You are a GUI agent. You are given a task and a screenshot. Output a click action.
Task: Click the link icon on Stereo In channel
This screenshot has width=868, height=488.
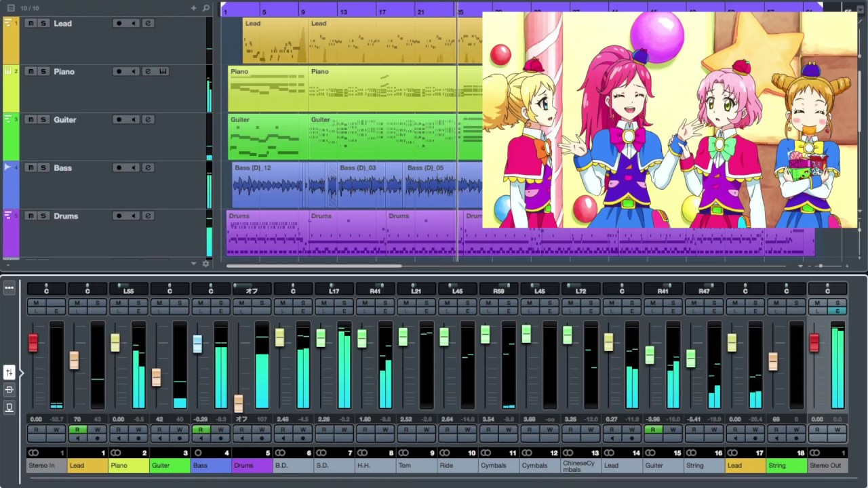[x=33, y=453]
